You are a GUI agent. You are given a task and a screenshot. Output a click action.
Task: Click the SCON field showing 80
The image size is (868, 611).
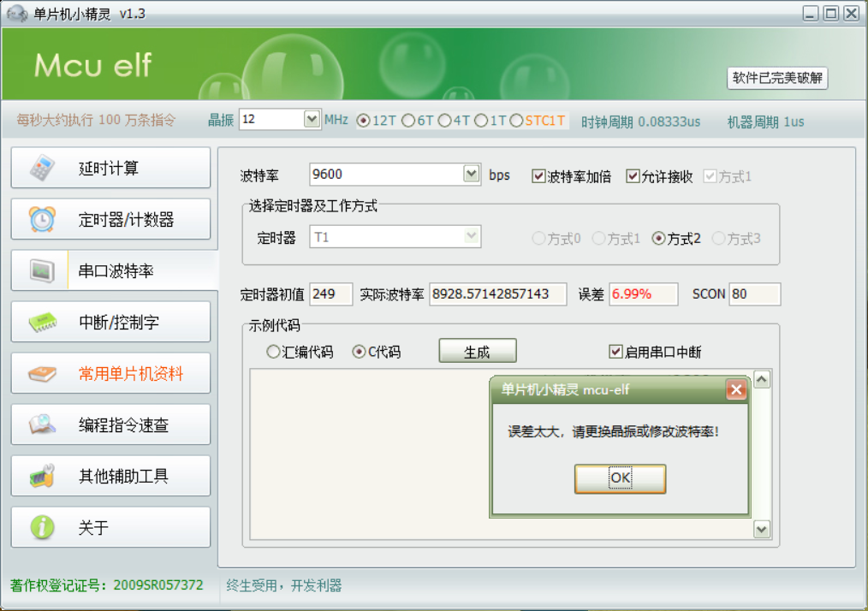[755, 294]
